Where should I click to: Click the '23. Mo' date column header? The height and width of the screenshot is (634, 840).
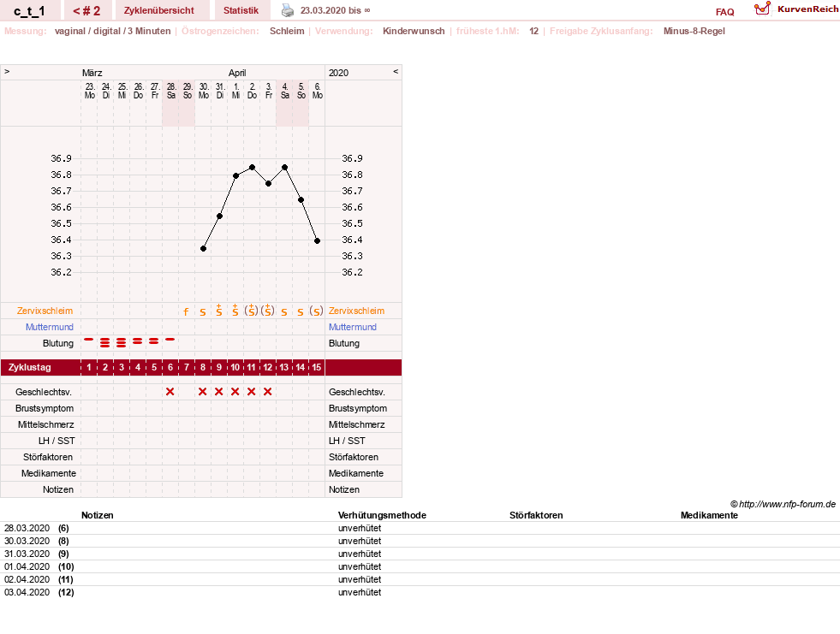(x=89, y=91)
